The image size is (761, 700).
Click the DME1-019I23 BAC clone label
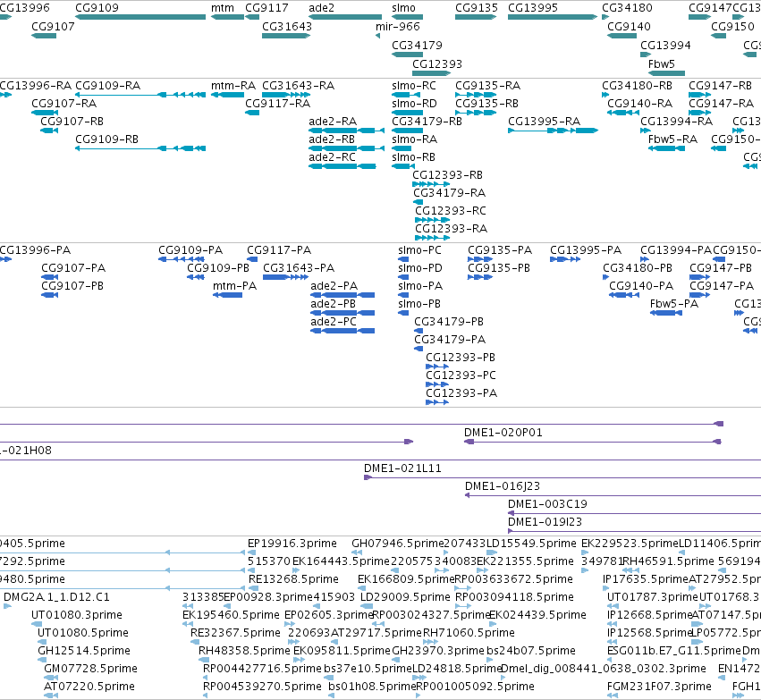pyautogui.click(x=545, y=522)
